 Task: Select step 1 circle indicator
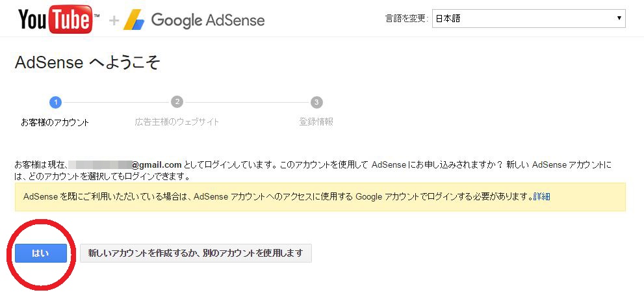pos(55,102)
